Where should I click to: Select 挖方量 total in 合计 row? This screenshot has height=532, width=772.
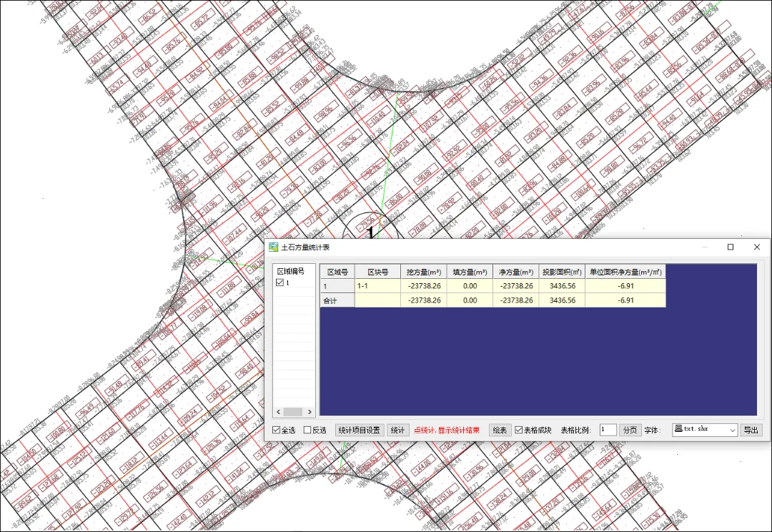(424, 300)
